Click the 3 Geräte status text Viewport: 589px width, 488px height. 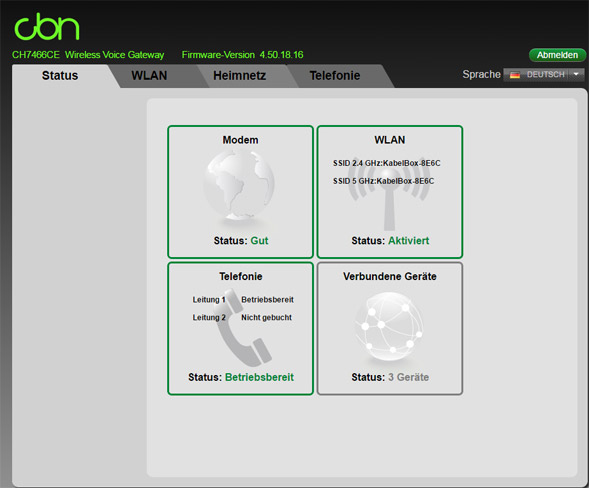pyautogui.click(x=408, y=377)
